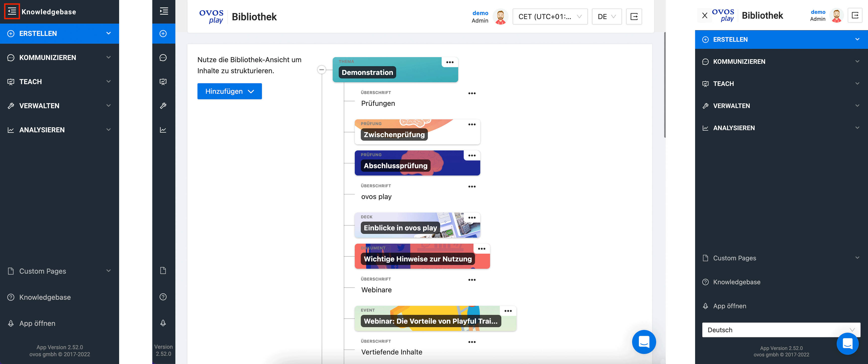Screen dimensions: 868x364
Task: Click the Knowledgebase help icon
Action: 10,297
